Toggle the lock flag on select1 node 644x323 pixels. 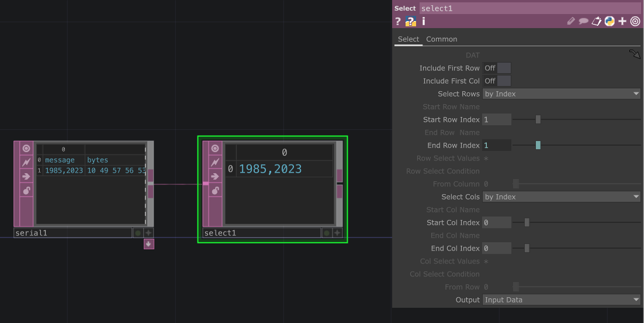(x=215, y=191)
